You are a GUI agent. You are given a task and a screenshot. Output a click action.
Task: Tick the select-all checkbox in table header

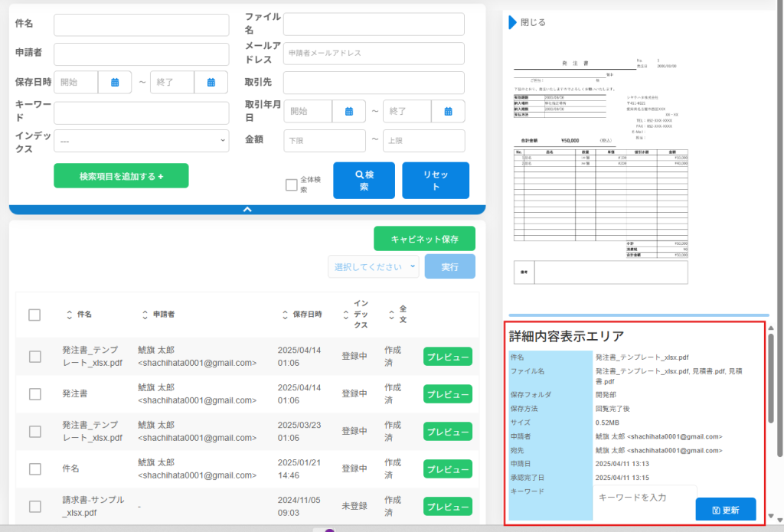(x=34, y=315)
